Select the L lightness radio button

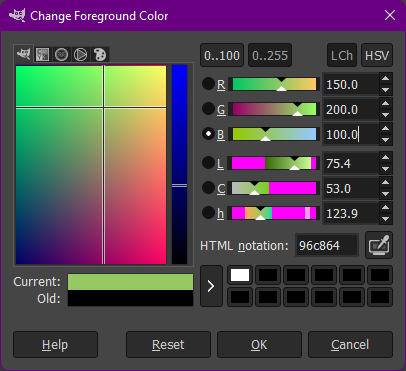[208, 163]
